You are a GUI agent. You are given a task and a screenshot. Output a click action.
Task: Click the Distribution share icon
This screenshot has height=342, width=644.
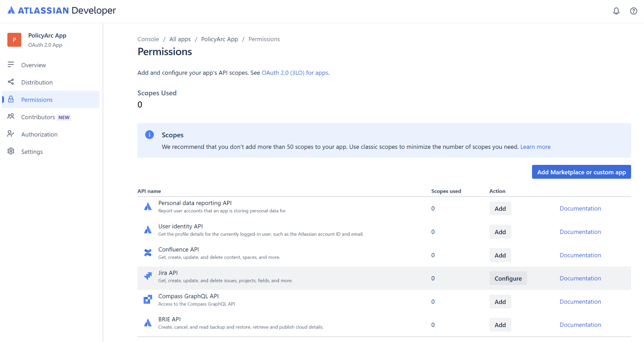point(11,82)
